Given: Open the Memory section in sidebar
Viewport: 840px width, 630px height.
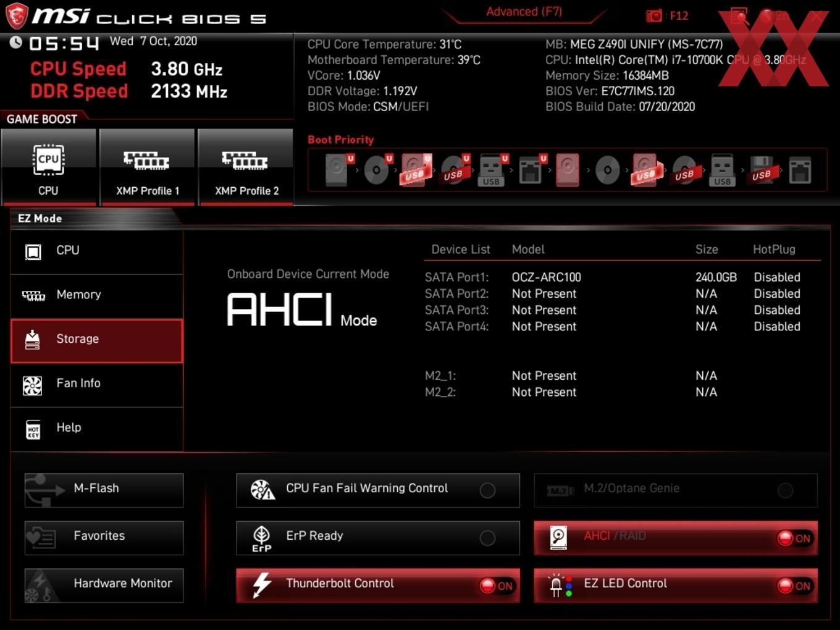Looking at the screenshot, I should (97, 295).
